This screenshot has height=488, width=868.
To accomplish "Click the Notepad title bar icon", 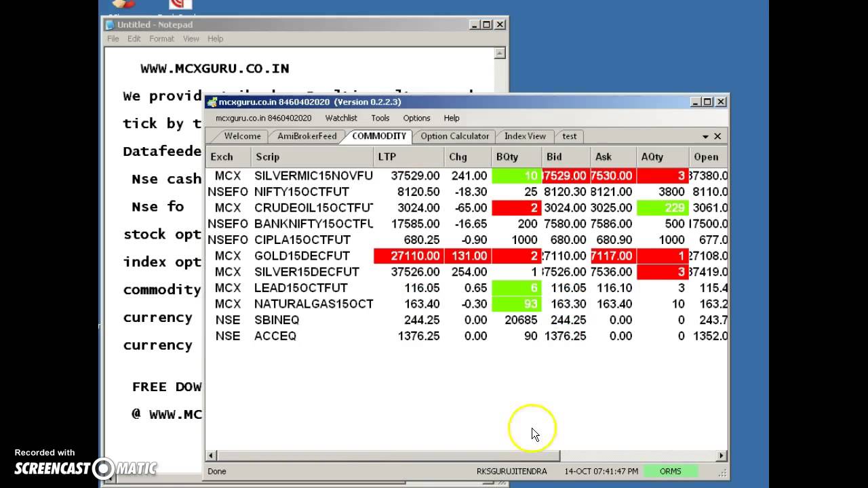I will point(110,24).
